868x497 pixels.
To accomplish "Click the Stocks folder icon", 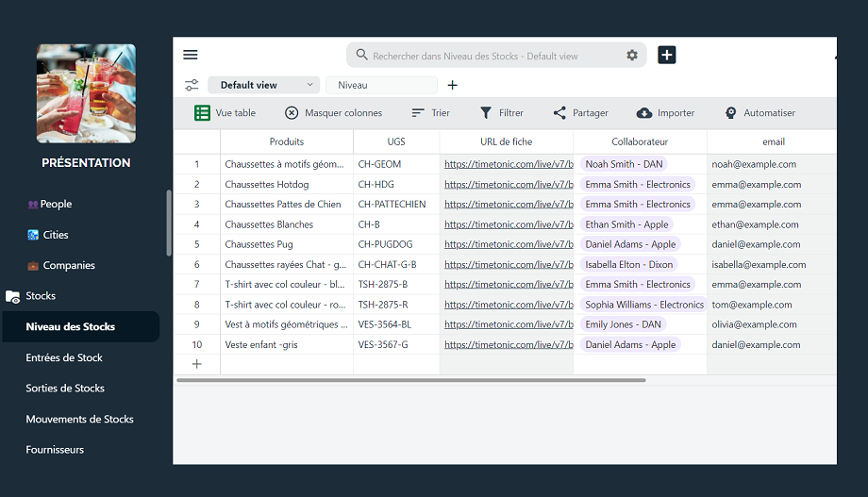I will (x=12, y=297).
